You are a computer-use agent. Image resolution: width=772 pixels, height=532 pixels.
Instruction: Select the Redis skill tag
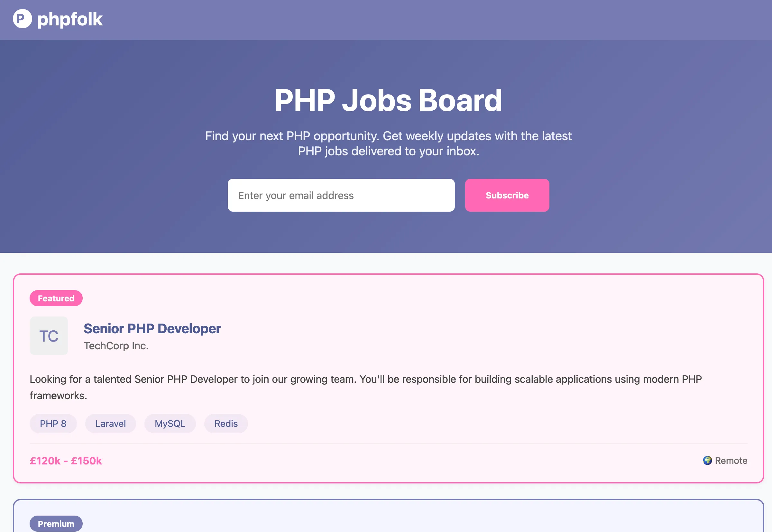[x=226, y=423]
